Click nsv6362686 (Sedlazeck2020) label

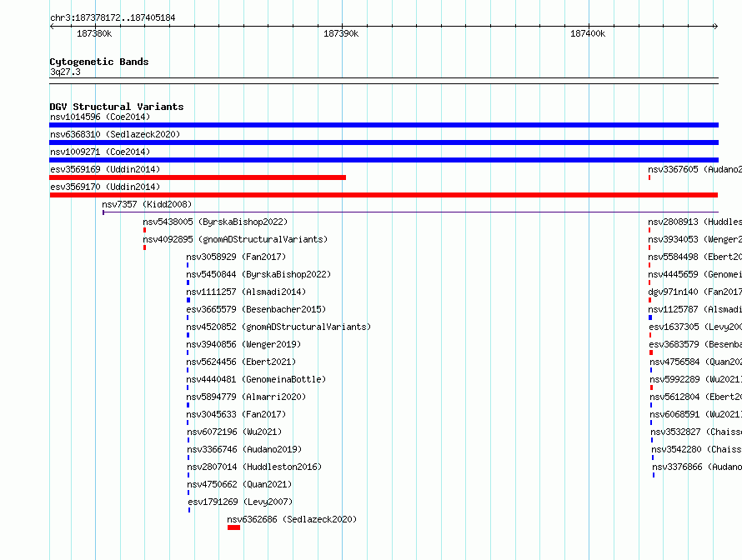tap(292, 519)
